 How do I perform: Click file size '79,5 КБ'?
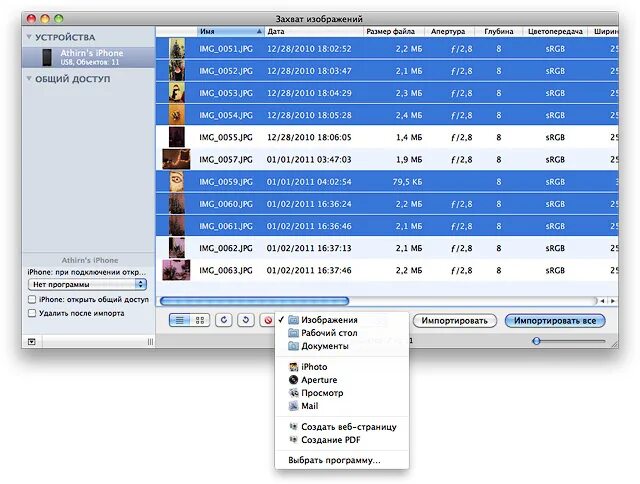(x=407, y=182)
